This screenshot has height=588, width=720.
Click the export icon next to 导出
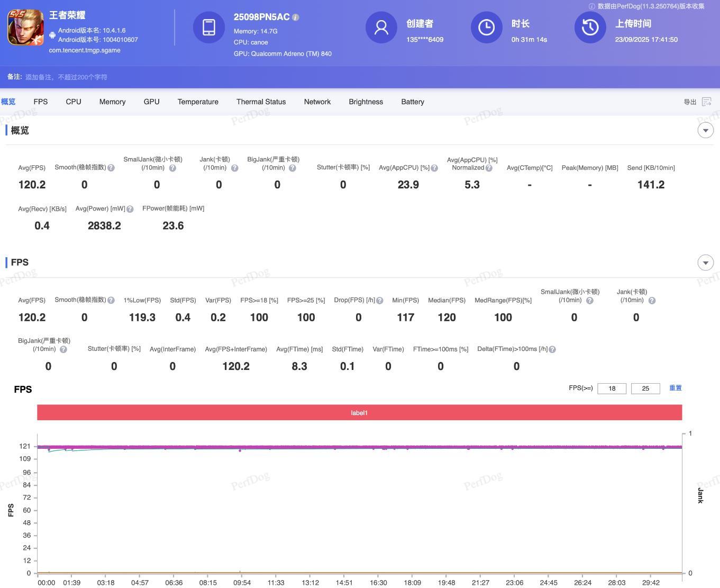[x=707, y=102]
